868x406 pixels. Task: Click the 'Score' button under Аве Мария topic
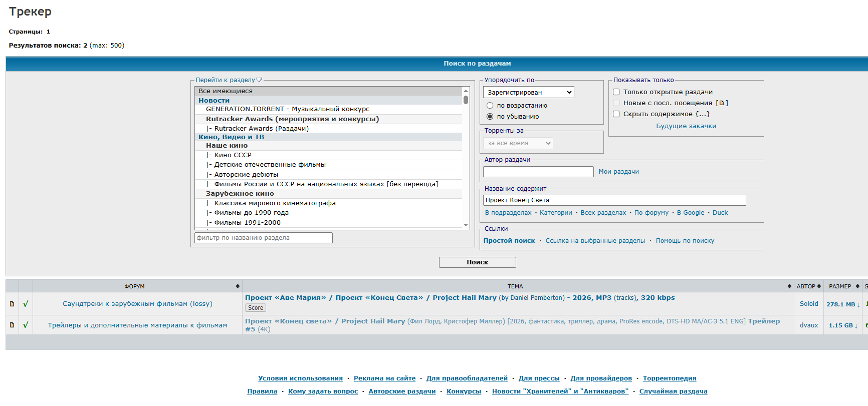[x=256, y=308]
